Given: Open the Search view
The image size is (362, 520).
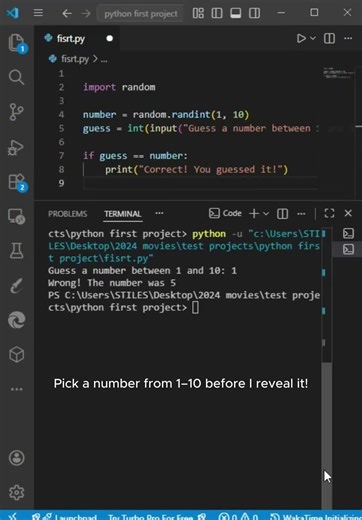Looking at the screenshot, I should coord(16,77).
